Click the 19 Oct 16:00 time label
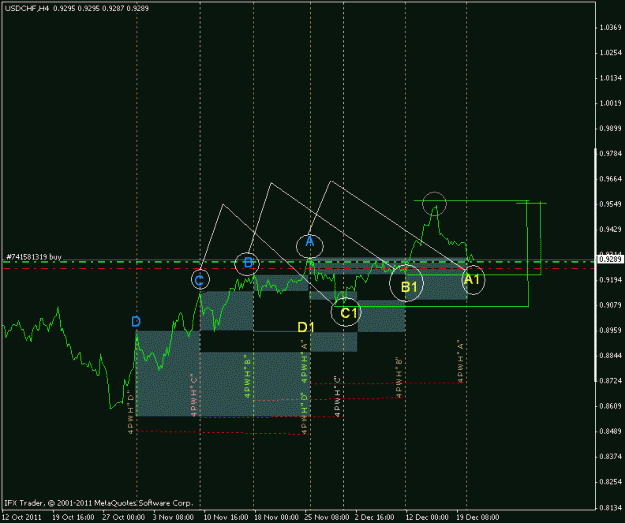625x523 pixels. (x=73, y=517)
